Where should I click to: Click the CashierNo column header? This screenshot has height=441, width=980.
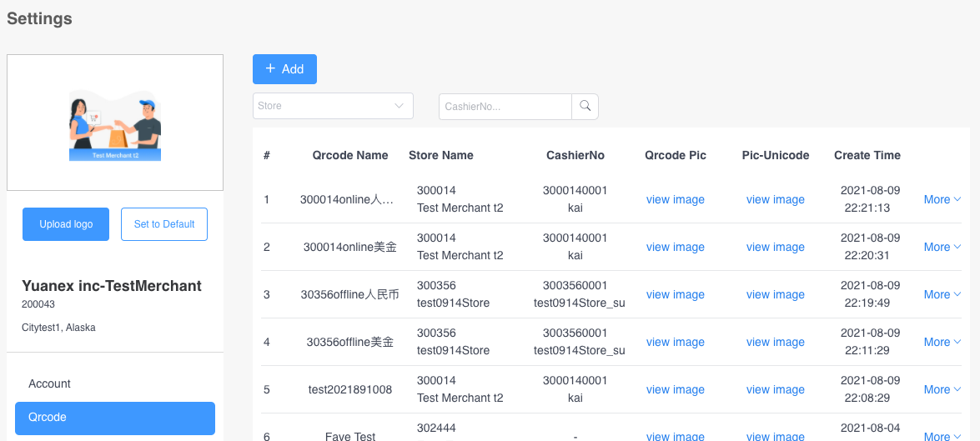click(575, 155)
